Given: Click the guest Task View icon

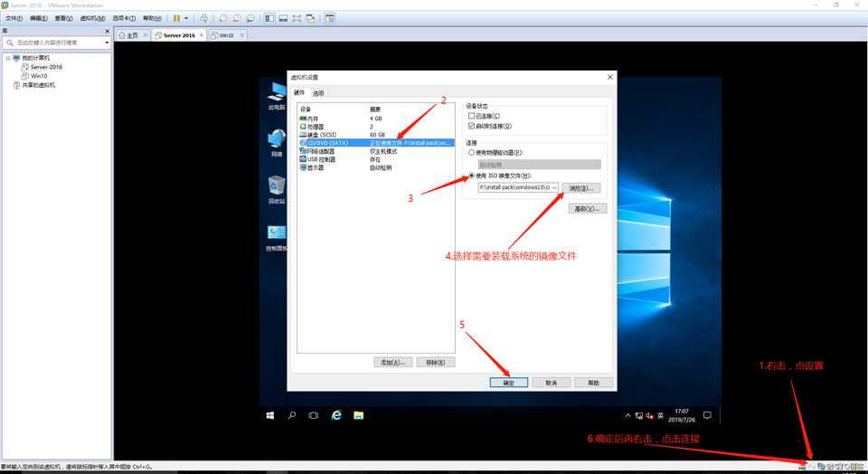Looking at the screenshot, I should pyautogui.click(x=314, y=415).
